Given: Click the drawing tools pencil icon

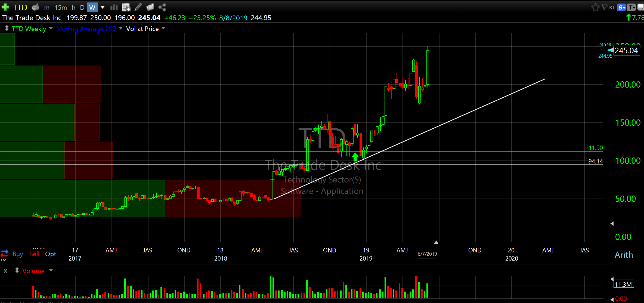Looking at the screenshot, I should click(138, 7).
